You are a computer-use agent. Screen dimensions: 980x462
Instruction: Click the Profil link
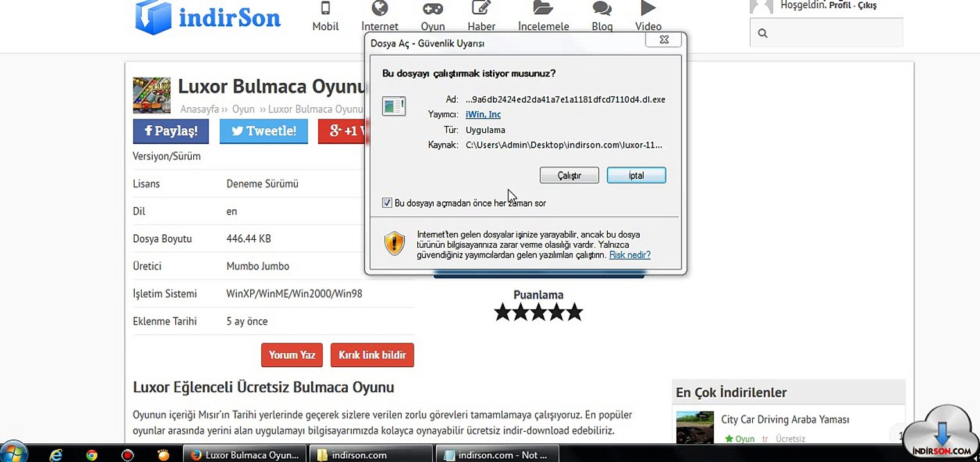point(839,5)
